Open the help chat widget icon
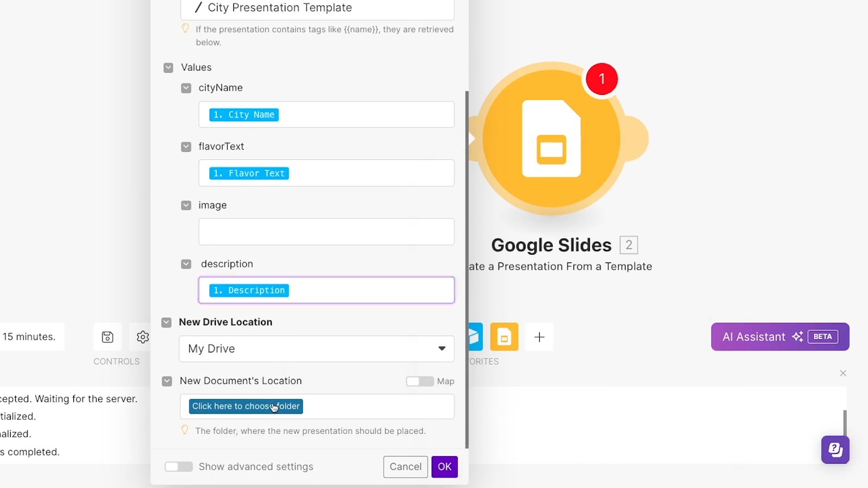Viewport: 868px width, 488px height. click(x=835, y=450)
